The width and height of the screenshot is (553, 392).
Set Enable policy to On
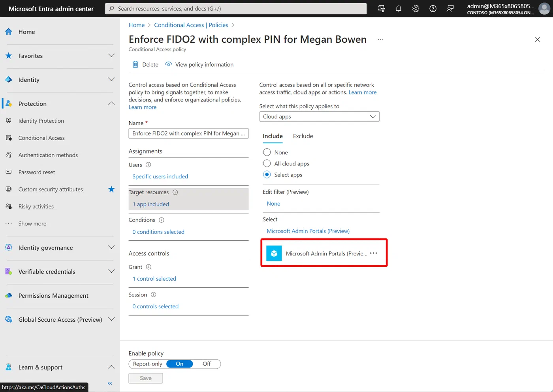pos(180,364)
